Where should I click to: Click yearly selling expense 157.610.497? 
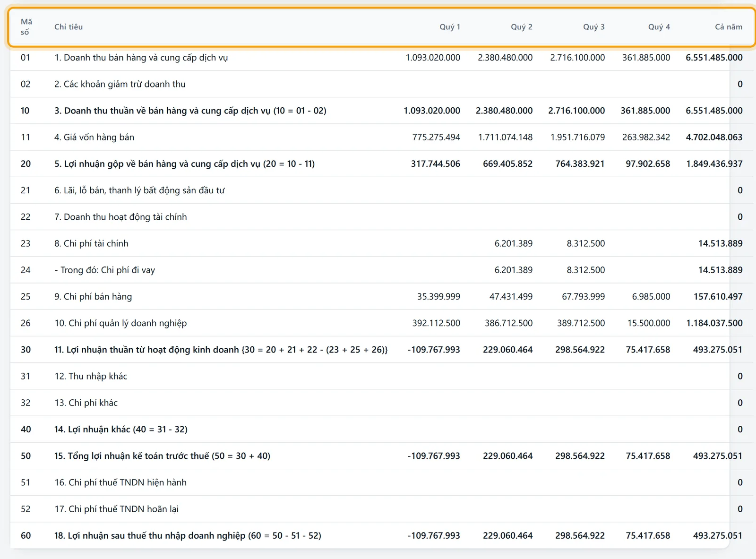(x=718, y=297)
